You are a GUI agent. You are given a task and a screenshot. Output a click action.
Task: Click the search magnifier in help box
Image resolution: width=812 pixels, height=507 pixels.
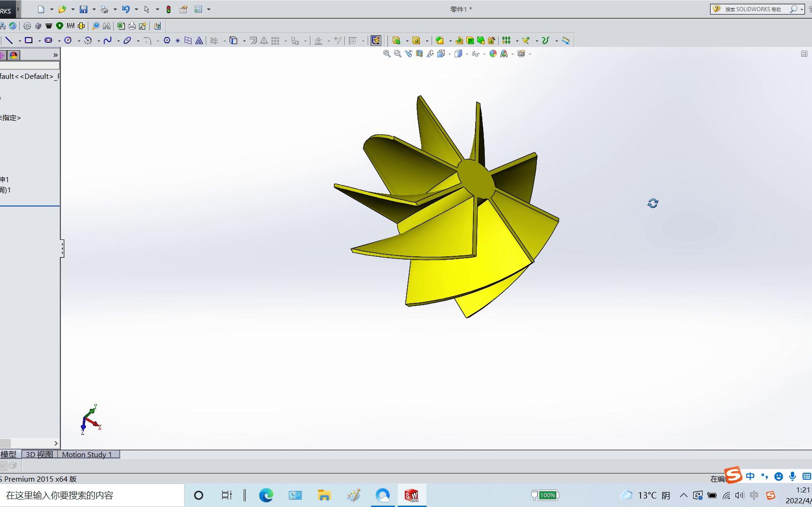point(793,9)
